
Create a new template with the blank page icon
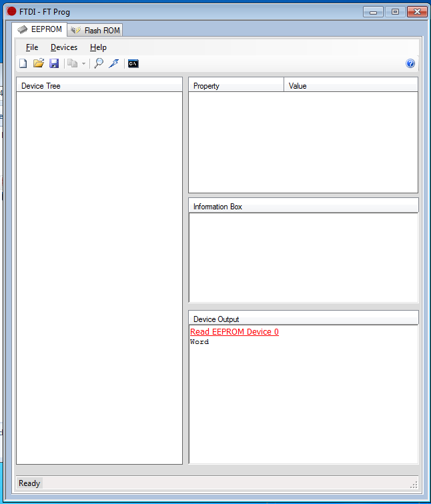point(23,63)
